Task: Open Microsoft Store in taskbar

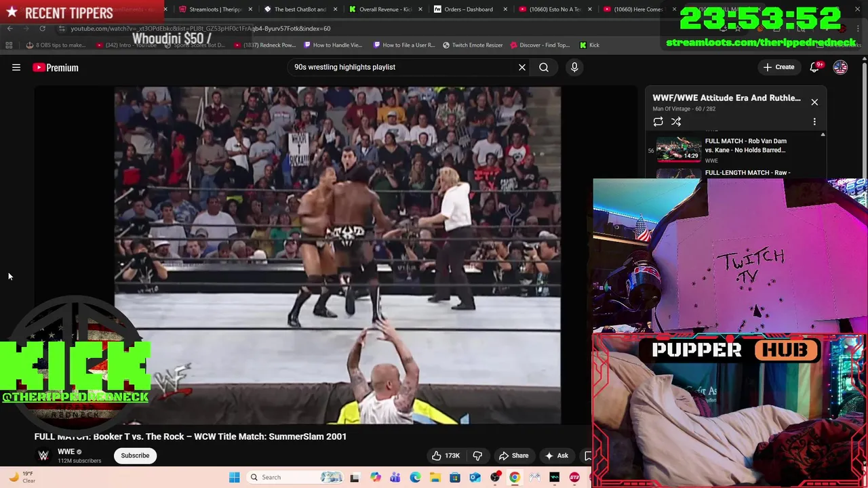Action: 455,477
